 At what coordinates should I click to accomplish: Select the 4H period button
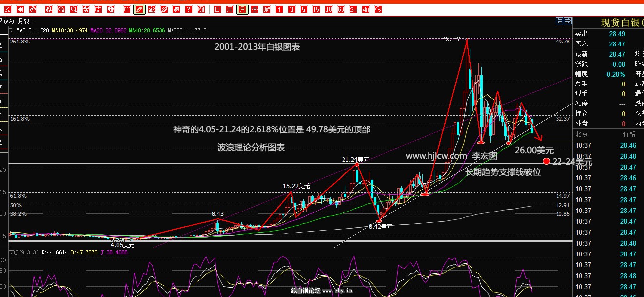pyautogui.click(x=366, y=9)
